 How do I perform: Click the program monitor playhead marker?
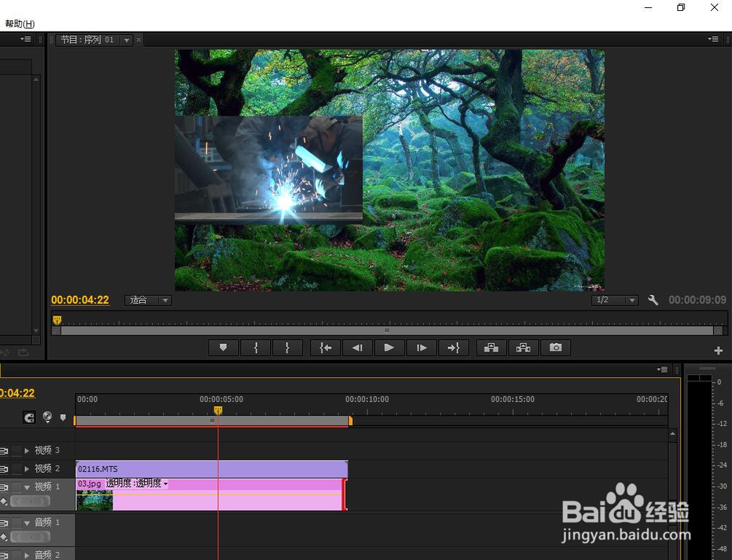pyautogui.click(x=57, y=320)
